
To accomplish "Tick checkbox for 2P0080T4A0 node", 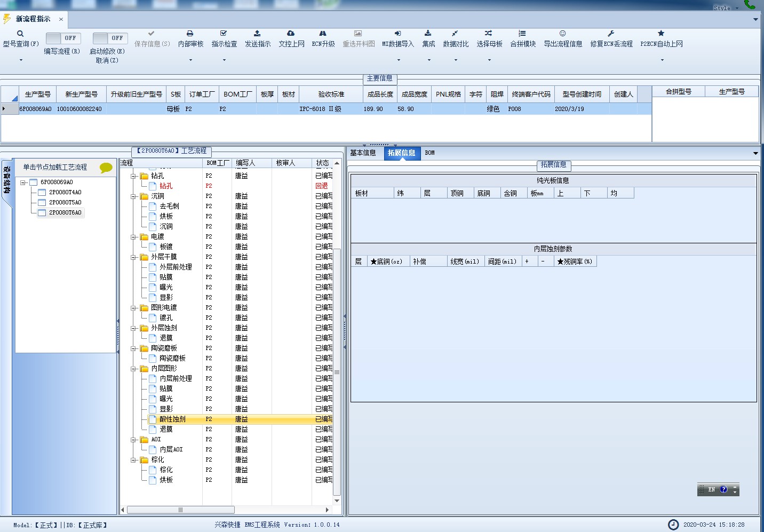I will 42,192.
